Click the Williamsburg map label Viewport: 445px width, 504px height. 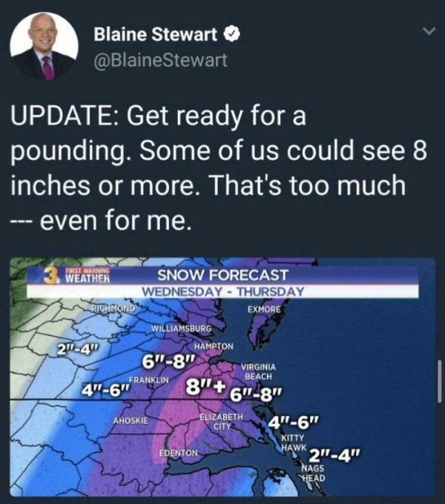[x=182, y=329]
